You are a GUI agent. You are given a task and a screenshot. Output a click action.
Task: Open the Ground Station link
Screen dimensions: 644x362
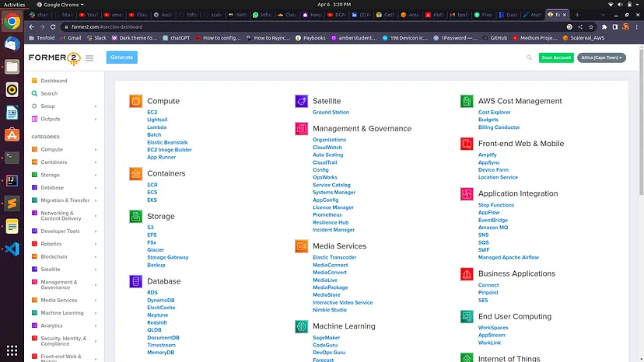tap(331, 112)
